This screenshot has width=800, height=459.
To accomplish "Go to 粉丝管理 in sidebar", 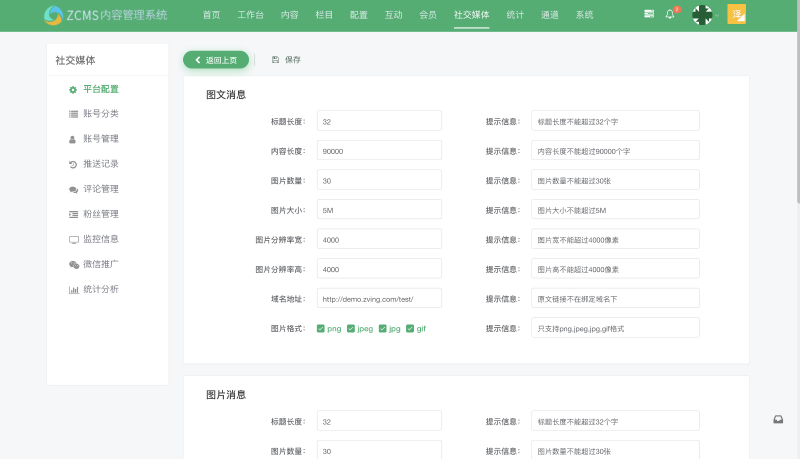I will (x=101, y=214).
